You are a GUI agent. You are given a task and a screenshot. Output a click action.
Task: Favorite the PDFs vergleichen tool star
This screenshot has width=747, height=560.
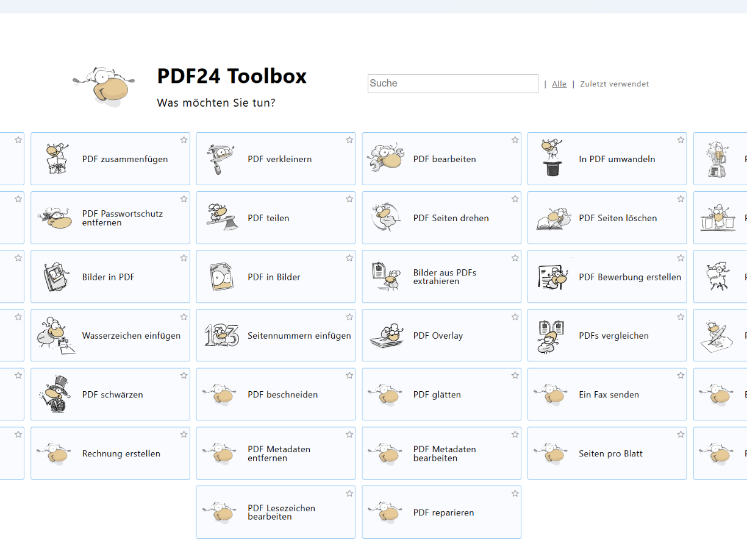681,317
